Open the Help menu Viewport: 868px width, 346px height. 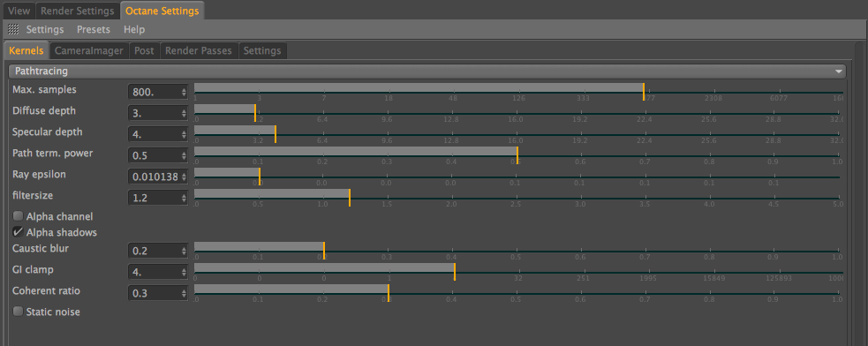134,29
